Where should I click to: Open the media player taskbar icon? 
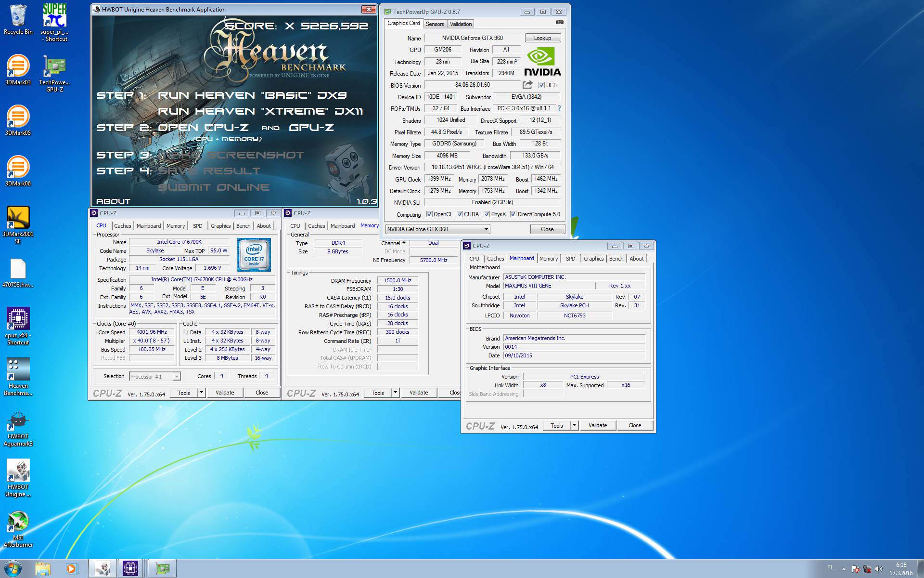71,569
